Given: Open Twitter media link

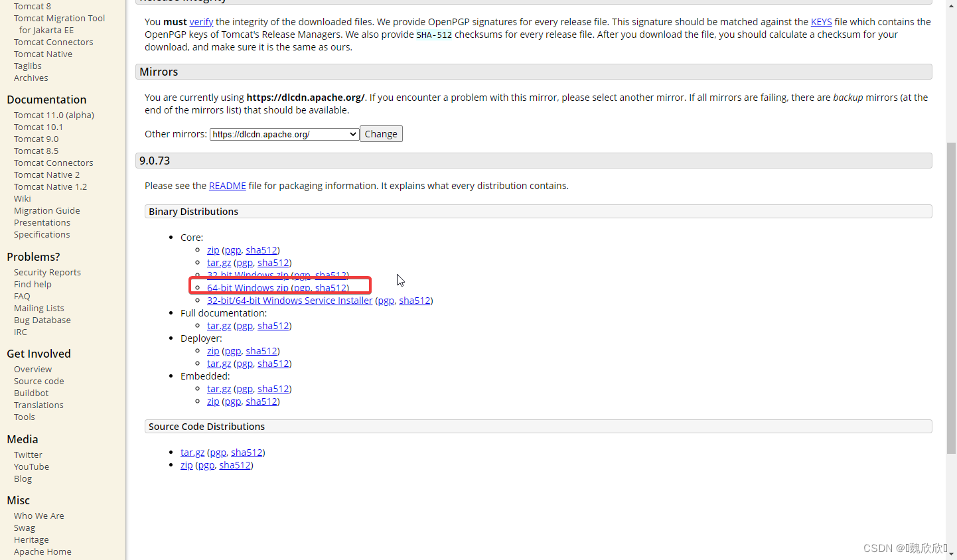Looking at the screenshot, I should point(28,455).
